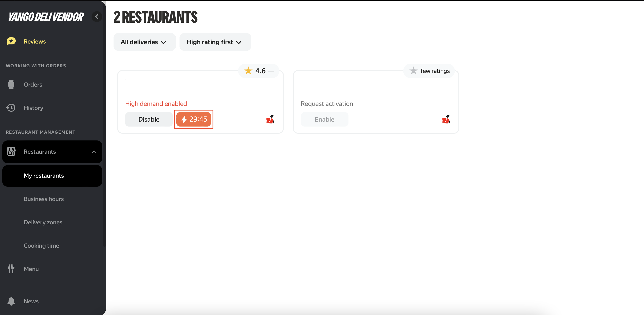644x315 pixels.
Task: Open News from the sidebar
Action: (31, 301)
